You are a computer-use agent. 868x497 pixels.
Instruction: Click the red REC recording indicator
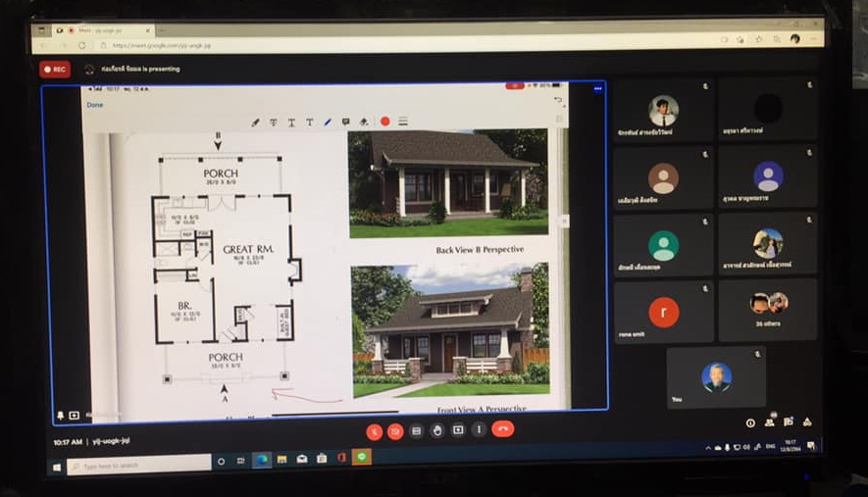[54, 70]
